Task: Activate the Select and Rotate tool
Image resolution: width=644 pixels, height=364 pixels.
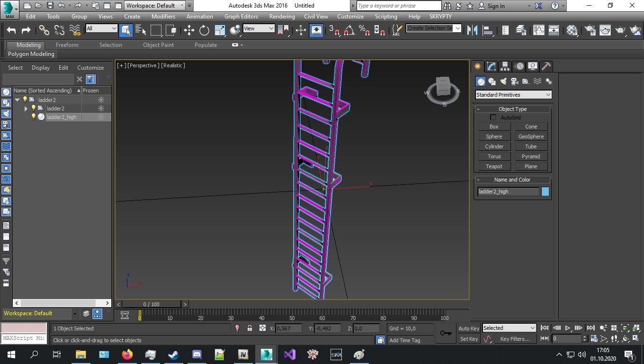Action: (203, 30)
